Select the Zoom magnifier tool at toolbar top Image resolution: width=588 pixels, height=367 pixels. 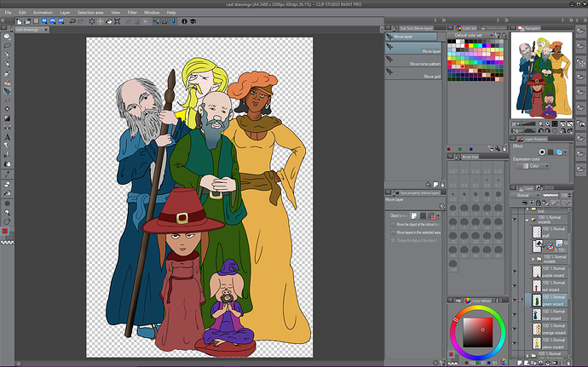point(8,38)
